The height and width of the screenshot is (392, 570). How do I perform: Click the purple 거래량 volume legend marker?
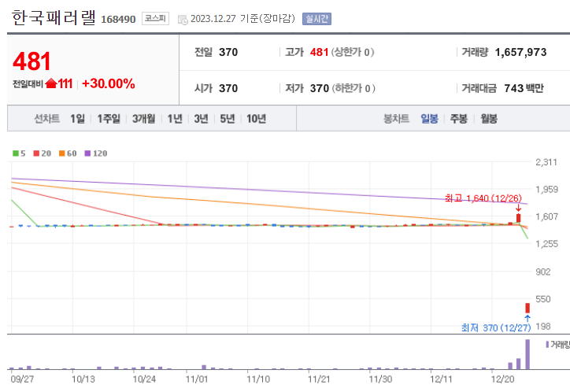click(547, 345)
